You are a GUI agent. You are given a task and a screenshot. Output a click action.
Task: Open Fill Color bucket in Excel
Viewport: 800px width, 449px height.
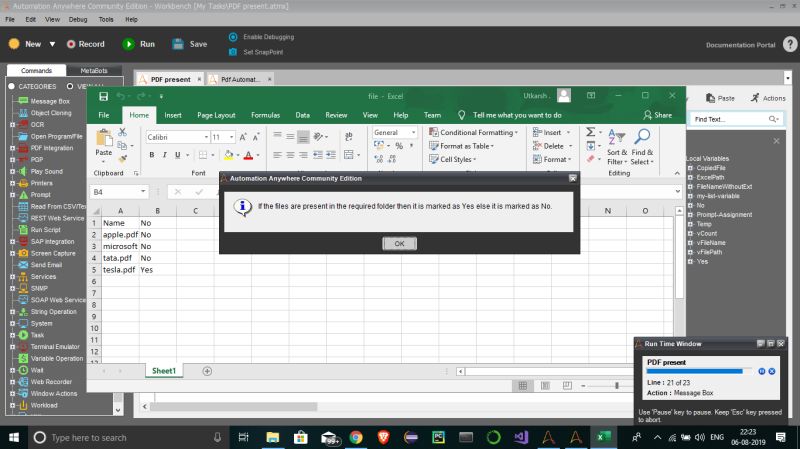click(229, 155)
